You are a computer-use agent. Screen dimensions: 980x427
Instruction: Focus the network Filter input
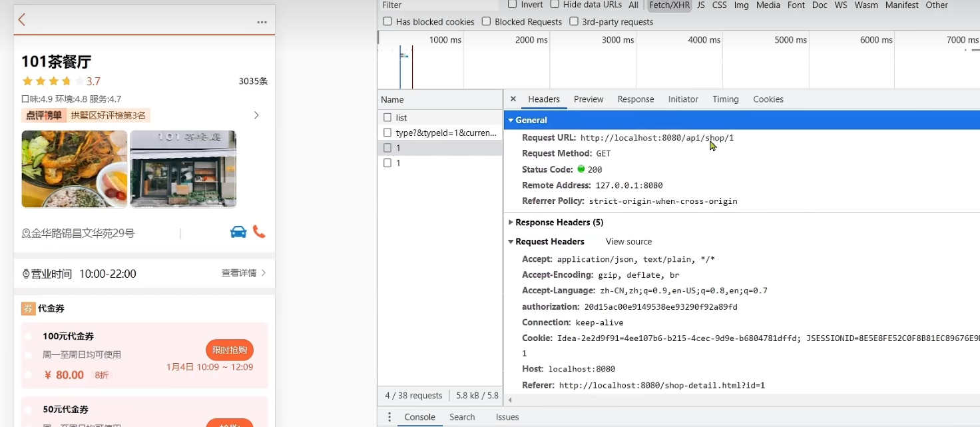pos(439,5)
